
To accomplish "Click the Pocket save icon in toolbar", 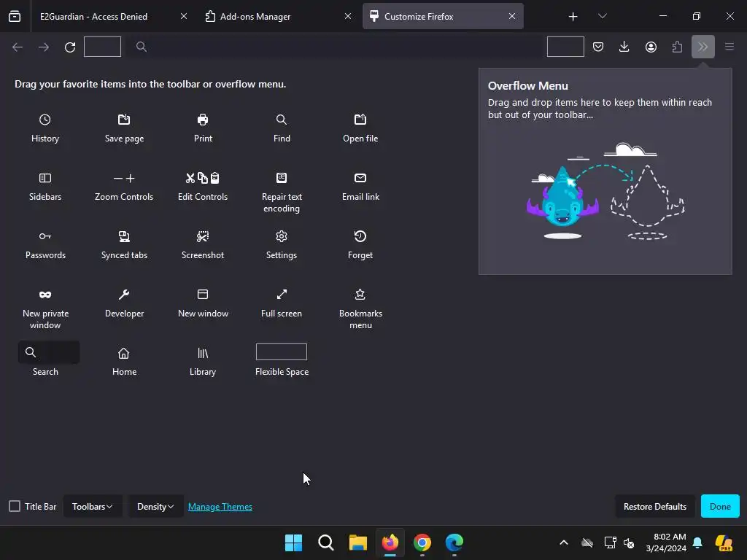I will point(598,47).
